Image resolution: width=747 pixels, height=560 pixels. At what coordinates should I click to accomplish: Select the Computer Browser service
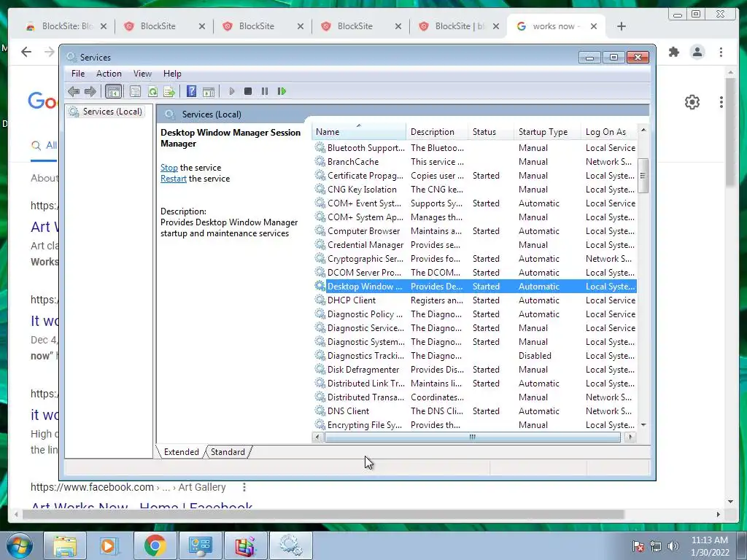click(475, 231)
